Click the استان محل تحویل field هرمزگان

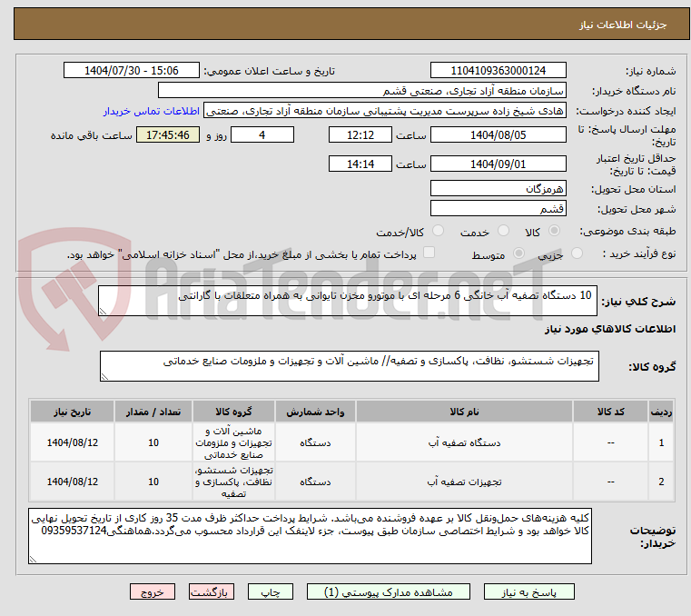(498, 188)
